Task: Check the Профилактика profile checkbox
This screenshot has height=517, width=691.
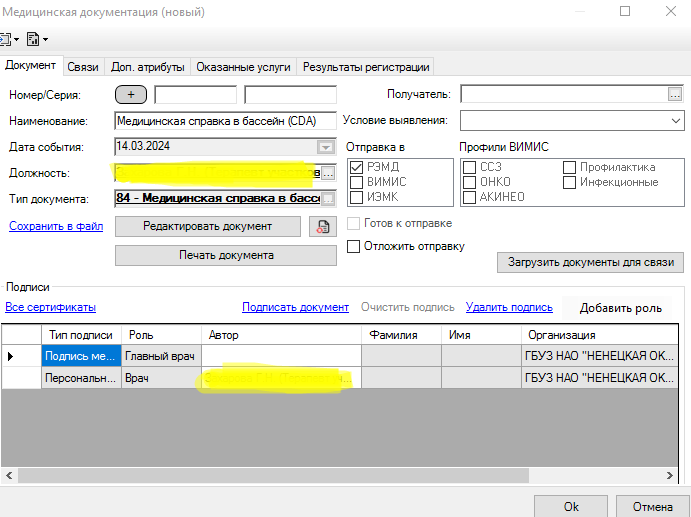Action: point(569,167)
